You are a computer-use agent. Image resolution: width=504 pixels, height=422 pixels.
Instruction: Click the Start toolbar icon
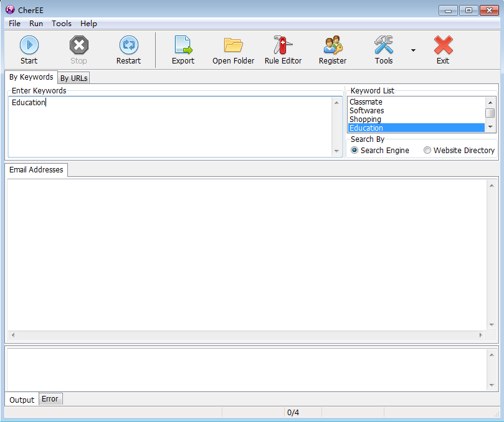point(29,45)
